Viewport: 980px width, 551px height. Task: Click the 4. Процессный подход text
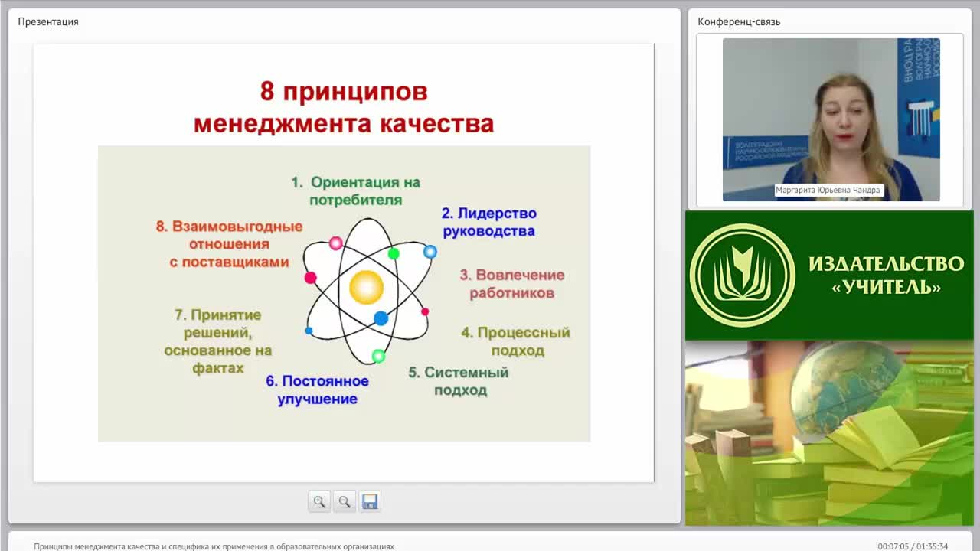[x=516, y=341]
